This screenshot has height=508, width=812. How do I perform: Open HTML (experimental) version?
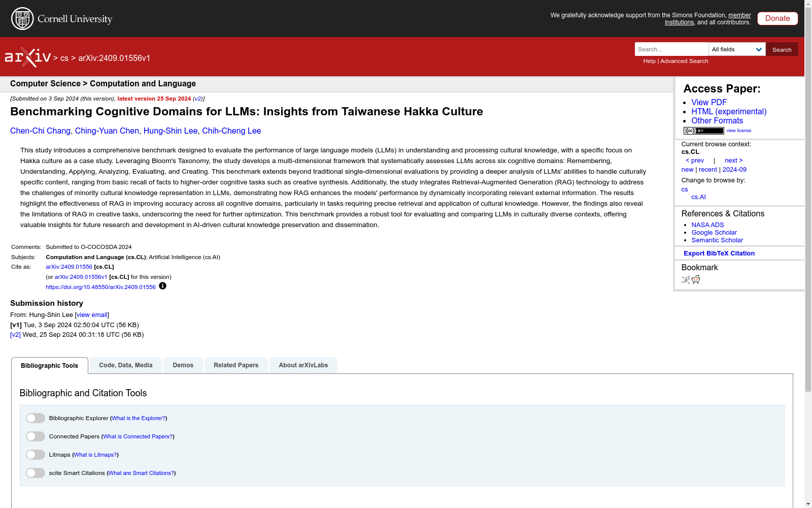(x=729, y=112)
